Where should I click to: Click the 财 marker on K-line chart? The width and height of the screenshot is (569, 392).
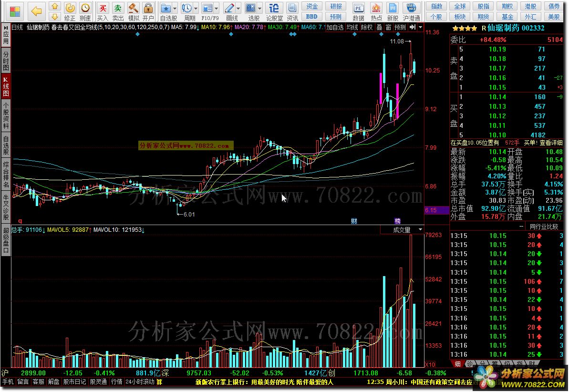[x=354, y=221]
